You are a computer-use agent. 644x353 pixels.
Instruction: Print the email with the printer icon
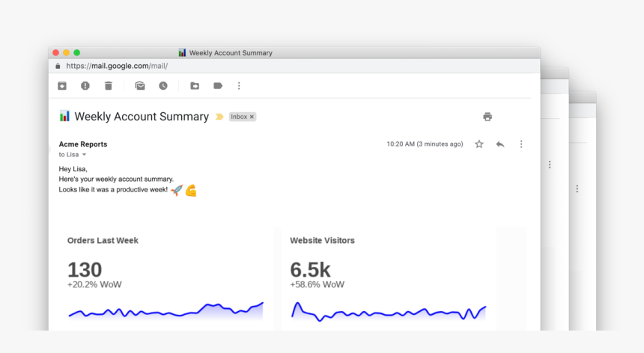click(x=487, y=117)
